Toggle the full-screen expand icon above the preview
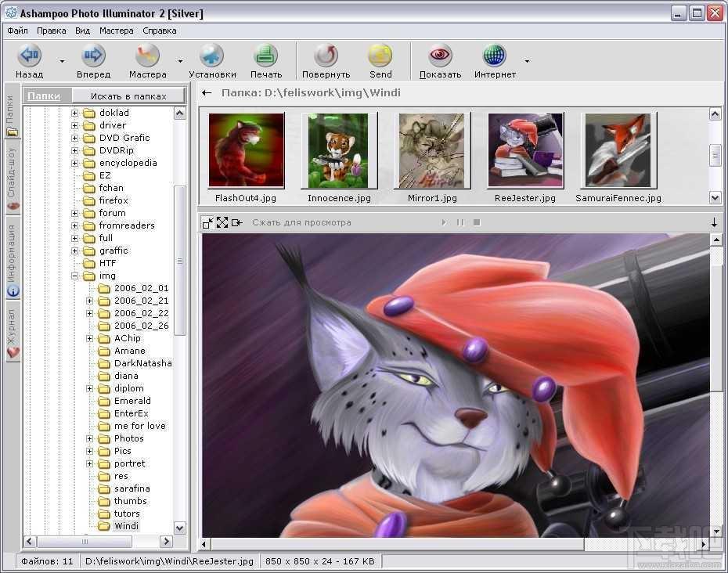The width and height of the screenshot is (728, 573). [222, 222]
